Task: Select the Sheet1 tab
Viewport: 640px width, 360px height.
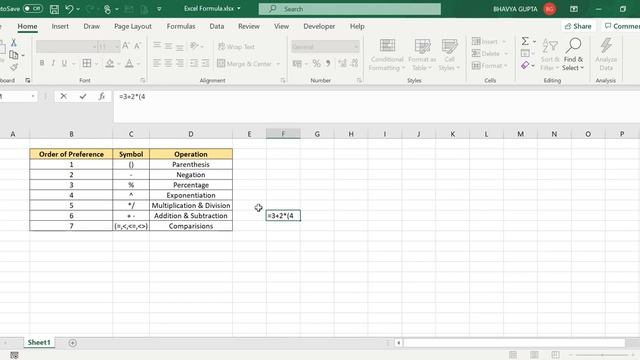Action: click(39, 342)
